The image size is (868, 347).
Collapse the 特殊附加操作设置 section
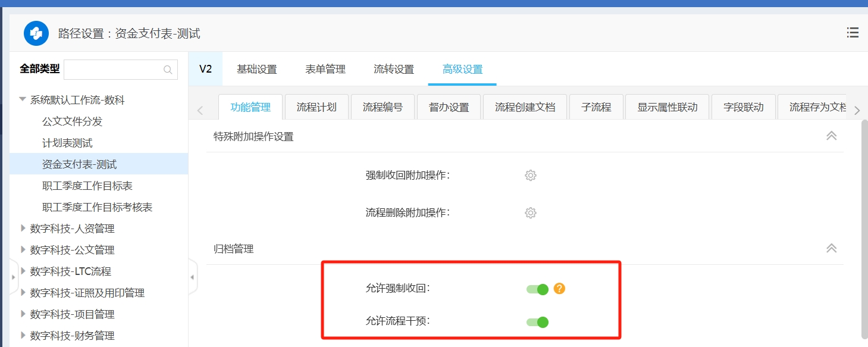point(831,136)
